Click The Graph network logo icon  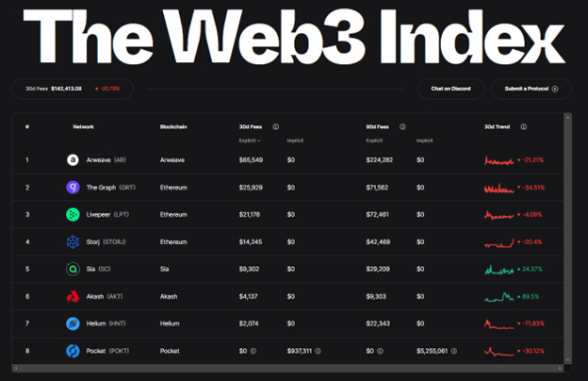click(x=73, y=188)
